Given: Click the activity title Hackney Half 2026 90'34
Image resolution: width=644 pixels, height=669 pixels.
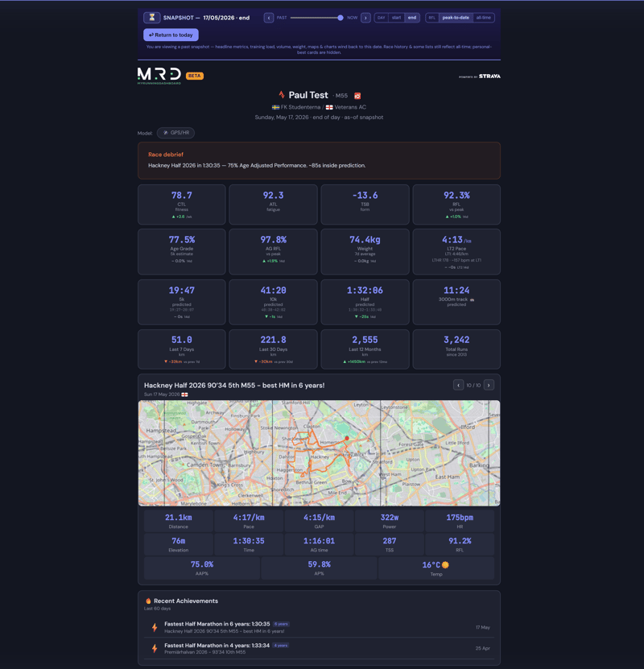Looking at the screenshot, I should [x=234, y=386].
